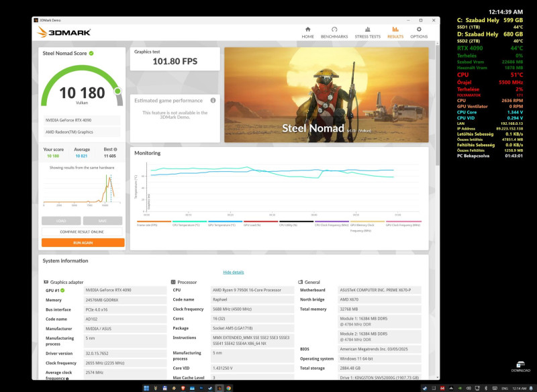Click the 3DMark taskbar icon
The image size is (537, 392).
click(219, 388)
